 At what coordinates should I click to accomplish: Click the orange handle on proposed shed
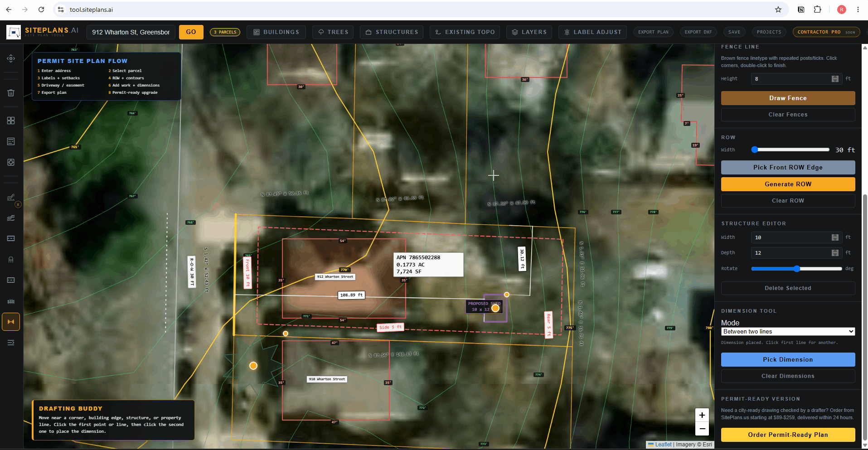click(x=495, y=308)
